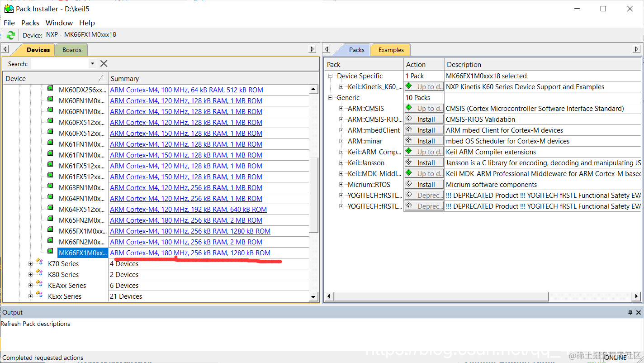Viewport: 644px width, 363px height.
Task: Click the KEAxx Series family icon
Action: pyautogui.click(x=39, y=285)
